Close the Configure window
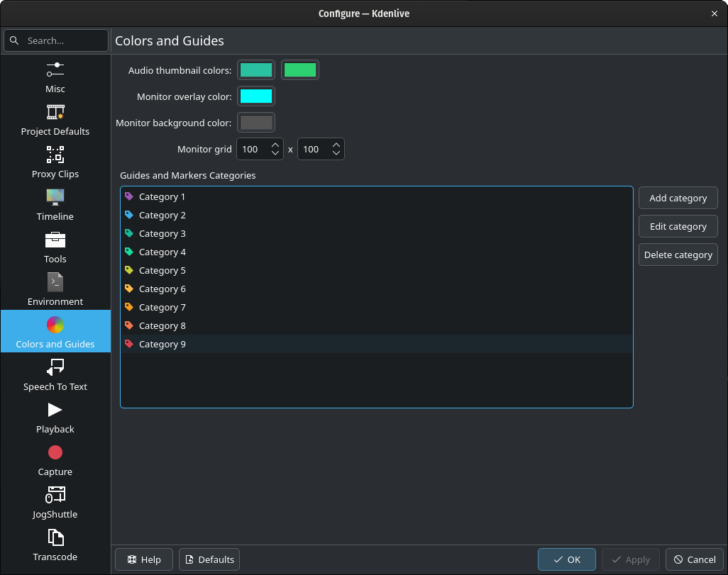The width and height of the screenshot is (728, 575). click(x=714, y=13)
